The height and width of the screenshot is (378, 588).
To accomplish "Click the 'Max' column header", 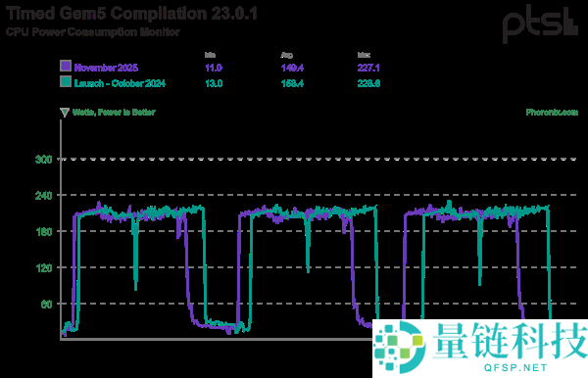I will 364,55.
